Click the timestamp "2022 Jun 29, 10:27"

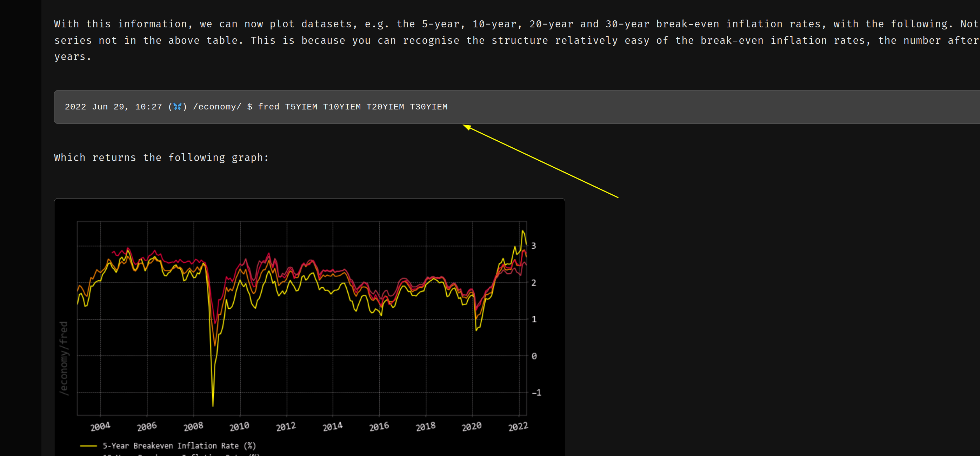pyautogui.click(x=113, y=107)
